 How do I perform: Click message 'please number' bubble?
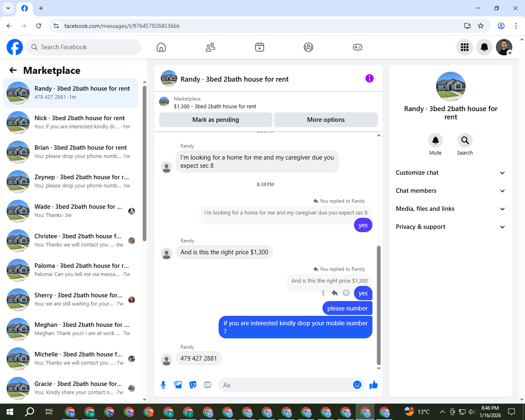[x=347, y=308]
